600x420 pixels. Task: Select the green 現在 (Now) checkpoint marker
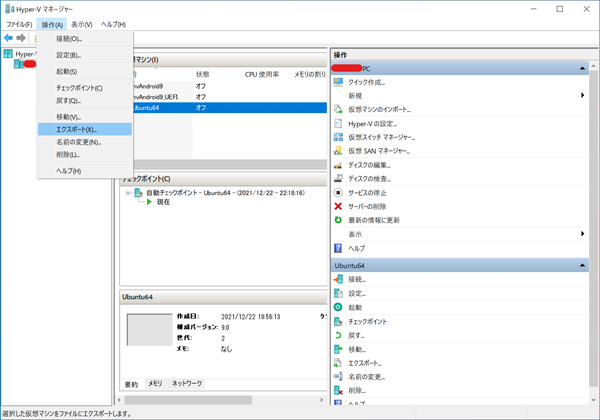coord(149,202)
